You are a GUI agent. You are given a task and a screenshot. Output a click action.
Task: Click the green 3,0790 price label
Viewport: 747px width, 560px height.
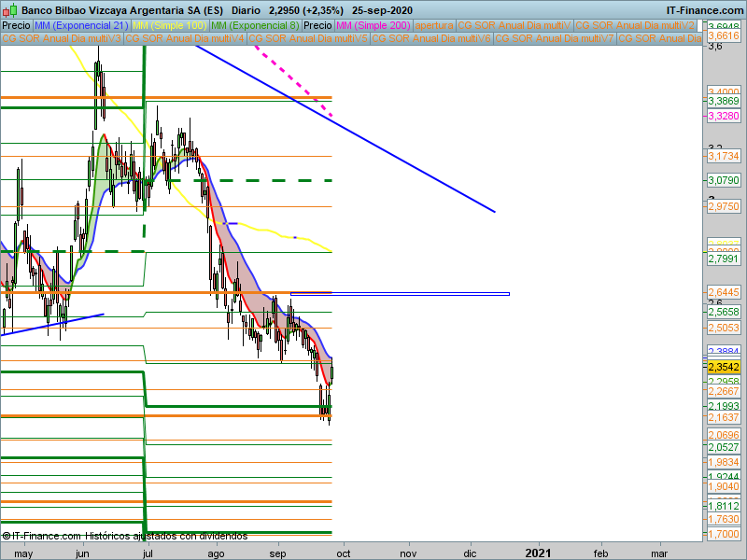[x=724, y=180]
